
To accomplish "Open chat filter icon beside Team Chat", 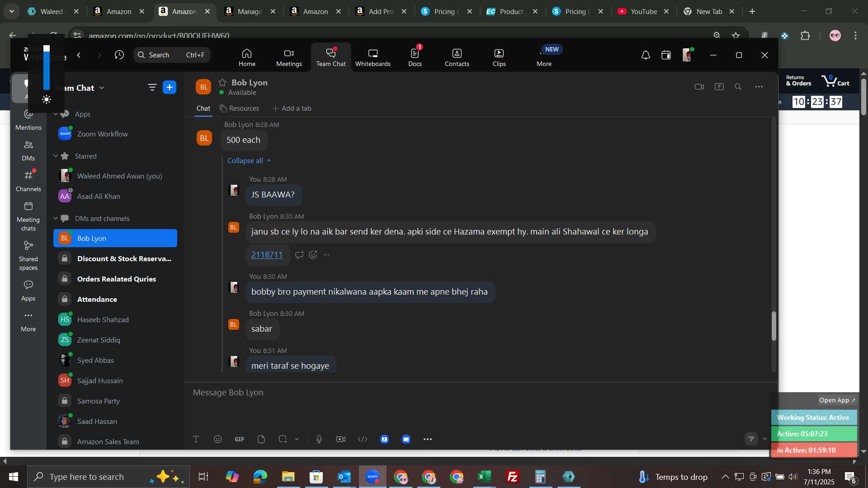I will (152, 88).
